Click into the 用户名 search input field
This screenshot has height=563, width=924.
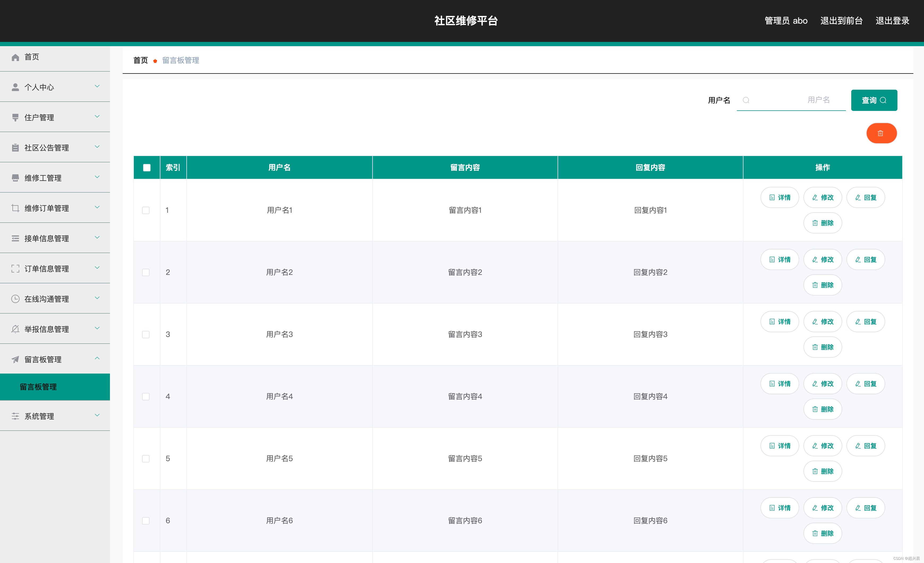(791, 100)
